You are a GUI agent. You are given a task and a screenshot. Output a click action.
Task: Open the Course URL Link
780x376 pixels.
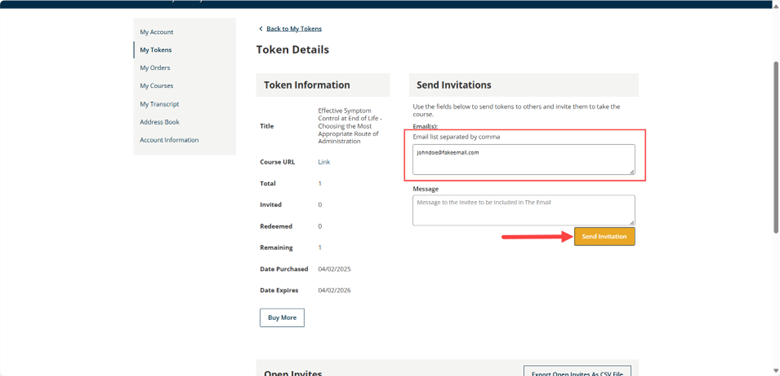tap(324, 162)
